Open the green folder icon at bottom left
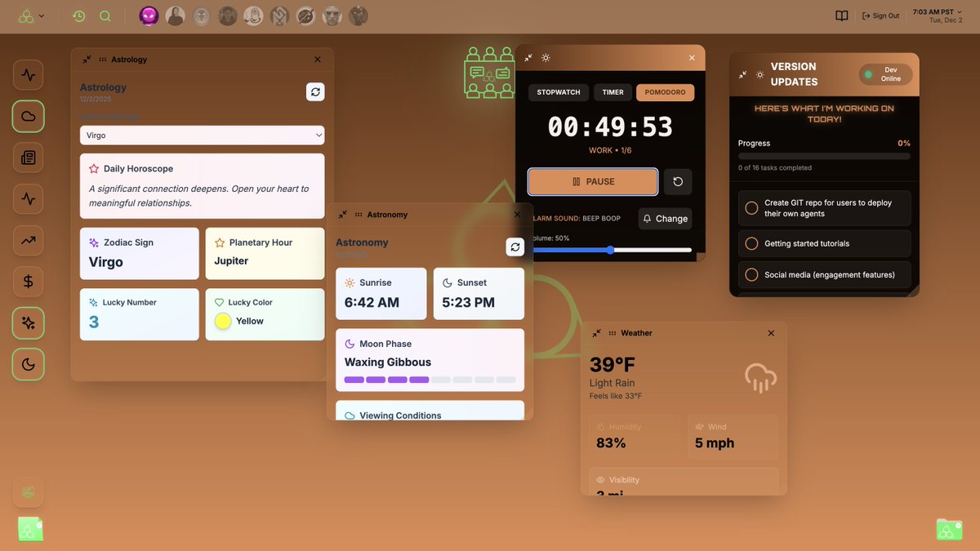This screenshot has width=980, height=551. [31, 529]
